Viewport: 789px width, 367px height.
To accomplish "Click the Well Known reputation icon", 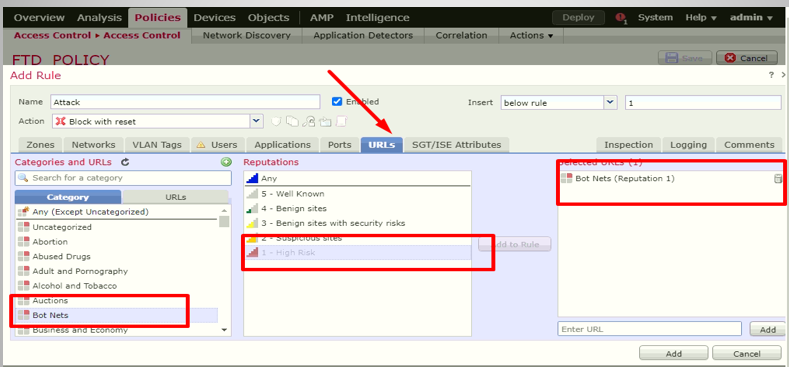I will 253,193.
